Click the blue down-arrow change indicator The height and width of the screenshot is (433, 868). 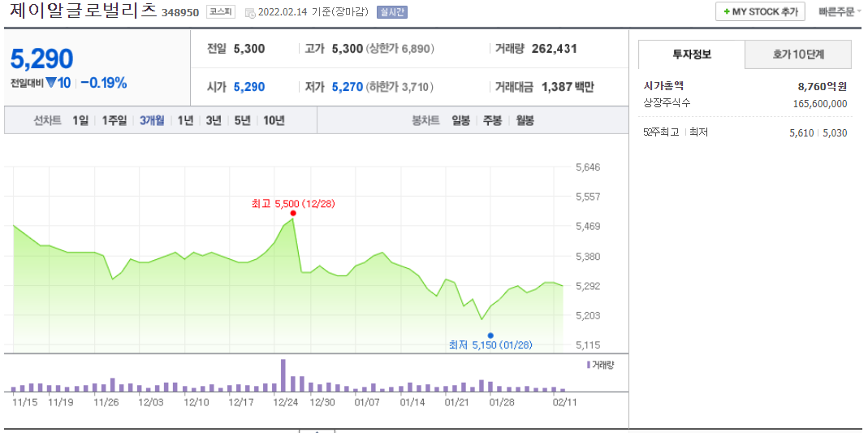[x=51, y=84]
